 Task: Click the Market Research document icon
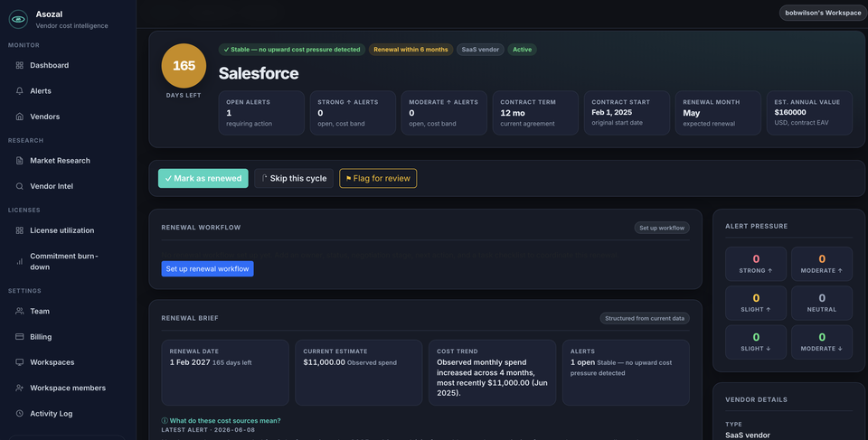pyautogui.click(x=19, y=161)
